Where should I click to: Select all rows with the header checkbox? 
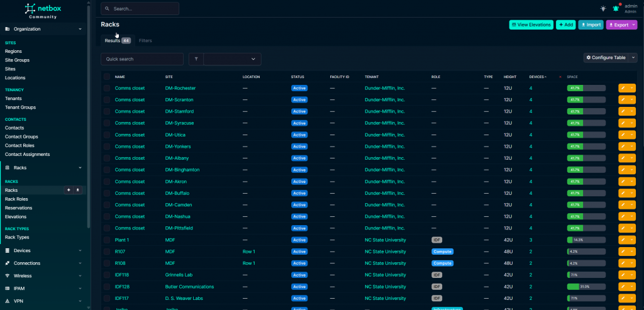point(107,77)
